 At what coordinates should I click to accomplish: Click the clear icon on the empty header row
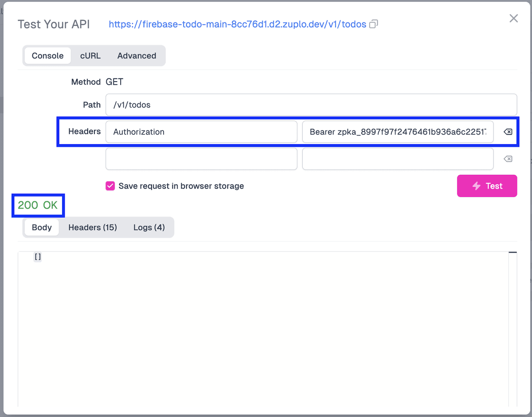click(x=508, y=159)
